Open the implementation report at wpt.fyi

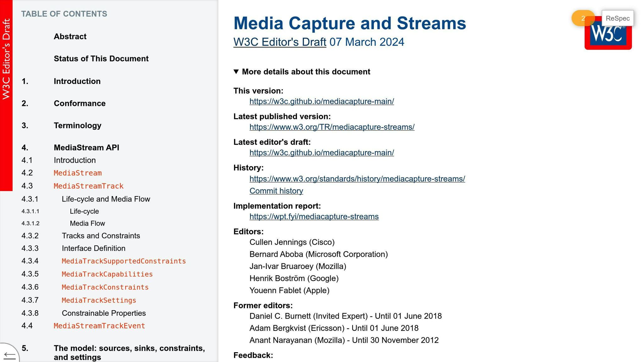(x=314, y=216)
